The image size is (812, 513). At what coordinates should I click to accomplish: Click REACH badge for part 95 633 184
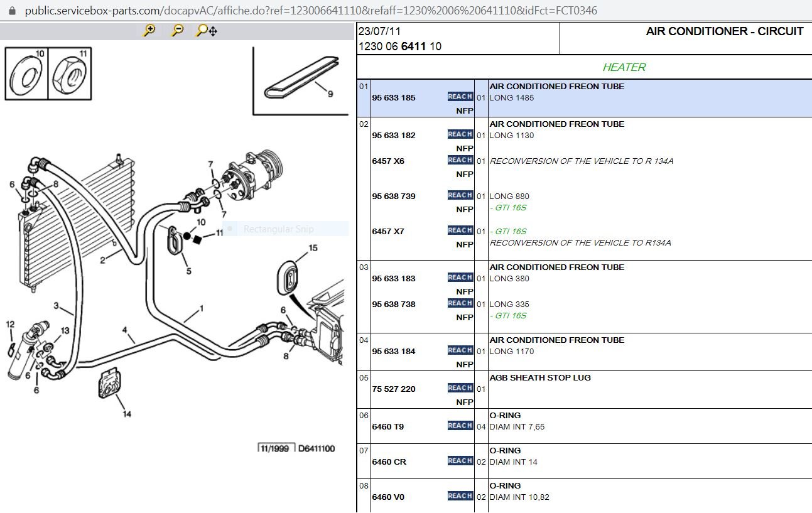point(460,350)
